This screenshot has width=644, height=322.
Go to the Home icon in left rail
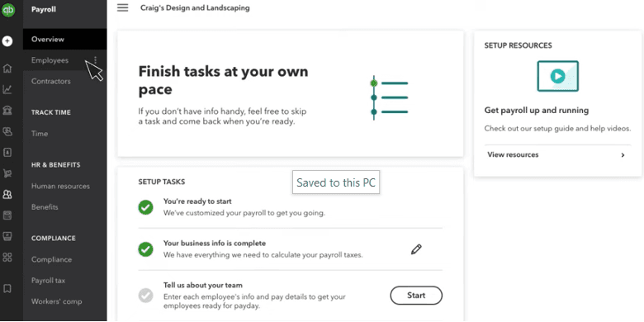pyautogui.click(x=7, y=69)
